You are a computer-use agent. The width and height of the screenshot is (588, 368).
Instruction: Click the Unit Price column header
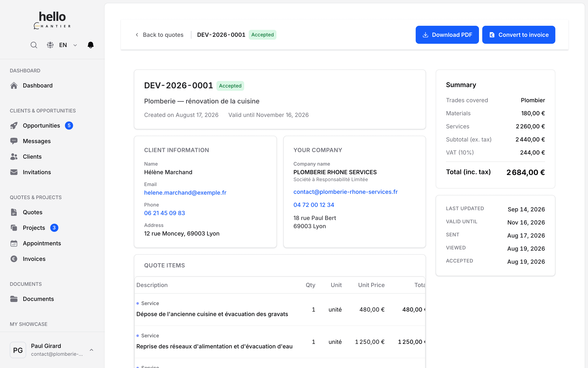point(371,285)
